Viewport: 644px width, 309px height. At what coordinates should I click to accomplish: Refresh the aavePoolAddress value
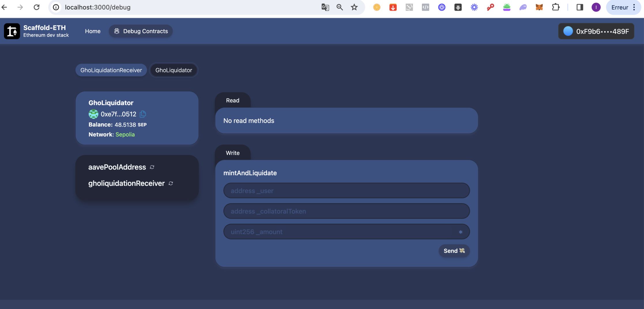click(152, 167)
